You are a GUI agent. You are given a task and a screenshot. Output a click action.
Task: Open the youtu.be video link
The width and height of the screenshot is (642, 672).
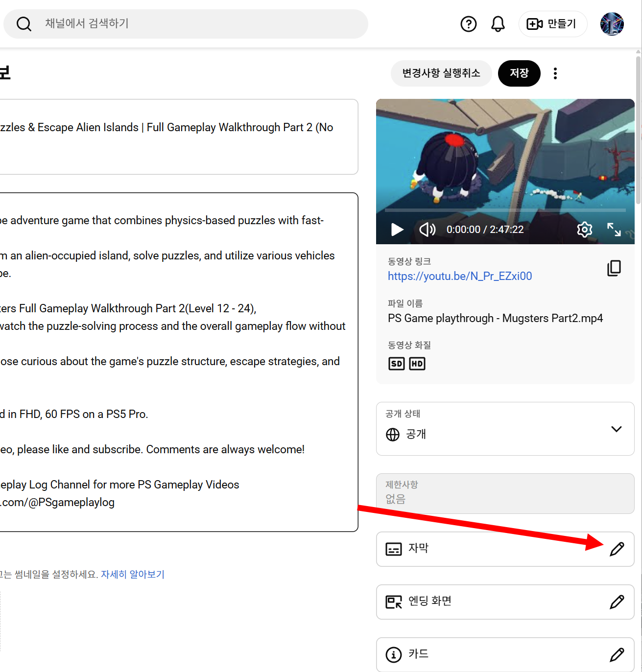(460, 276)
